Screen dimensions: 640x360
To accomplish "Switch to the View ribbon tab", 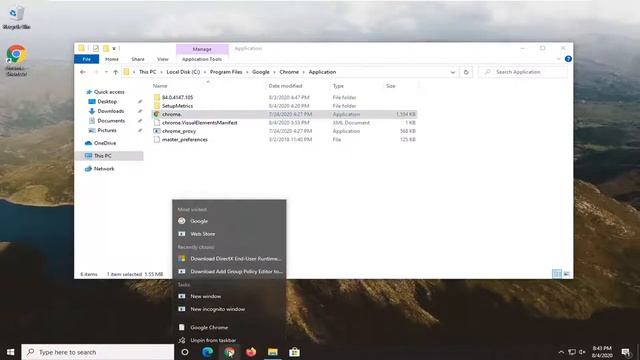I will coord(162,59).
